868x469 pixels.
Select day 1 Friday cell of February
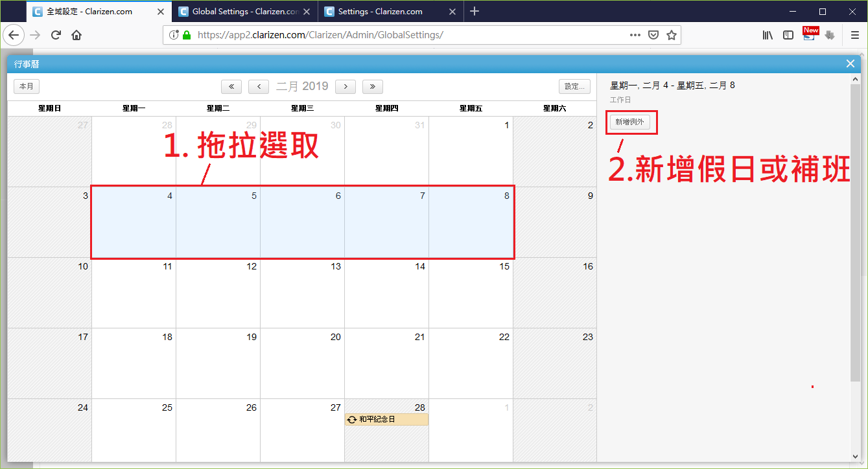[x=471, y=152]
